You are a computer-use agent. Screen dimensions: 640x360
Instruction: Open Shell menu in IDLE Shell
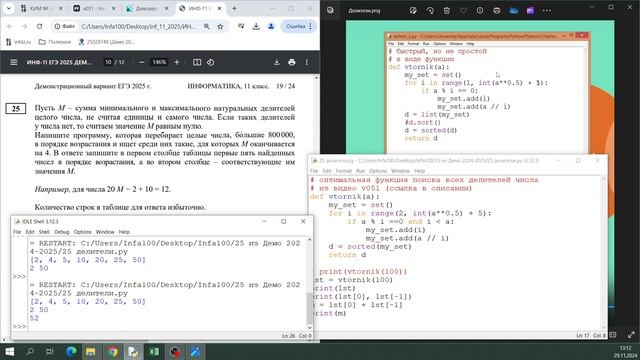[x=44, y=232]
